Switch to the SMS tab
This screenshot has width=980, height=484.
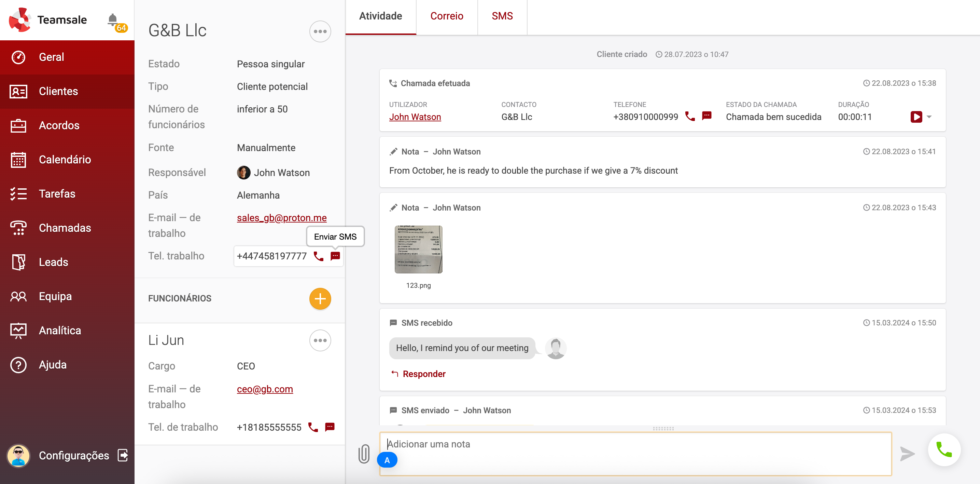coord(502,16)
